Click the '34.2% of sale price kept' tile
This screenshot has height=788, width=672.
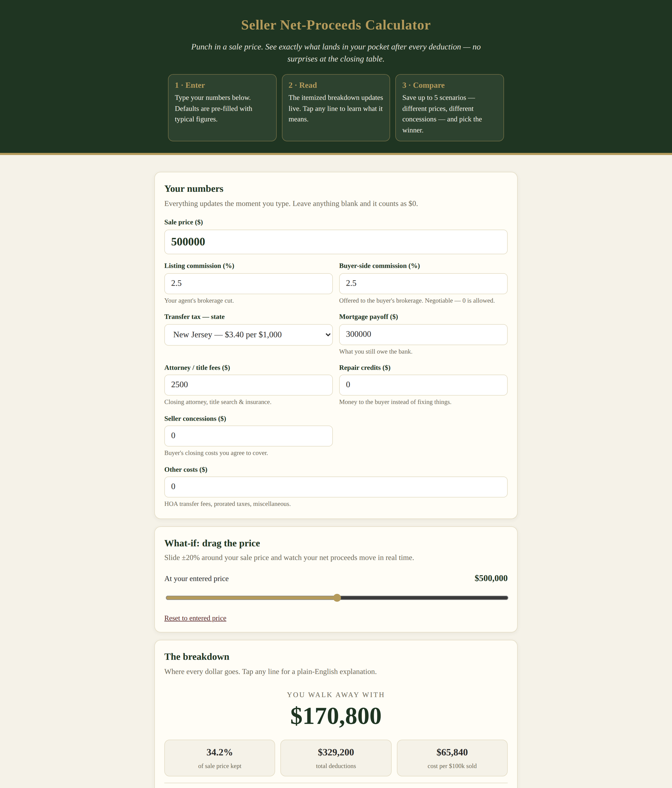click(x=220, y=758)
